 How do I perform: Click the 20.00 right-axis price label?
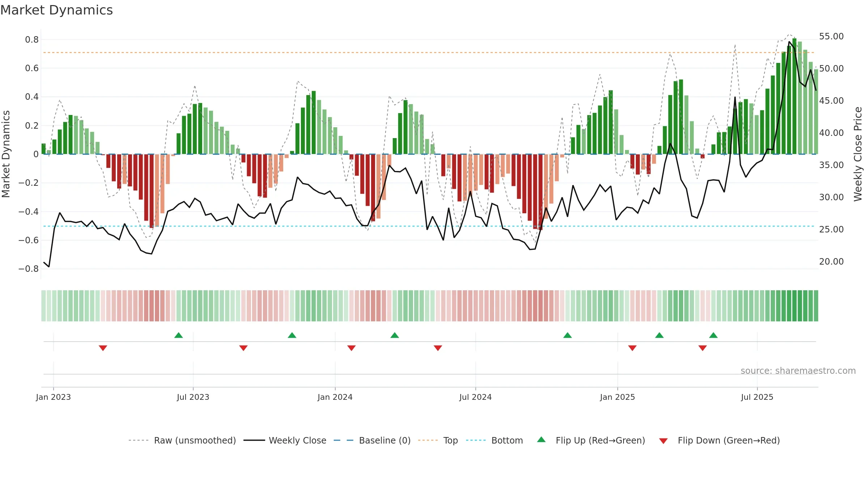tap(831, 262)
